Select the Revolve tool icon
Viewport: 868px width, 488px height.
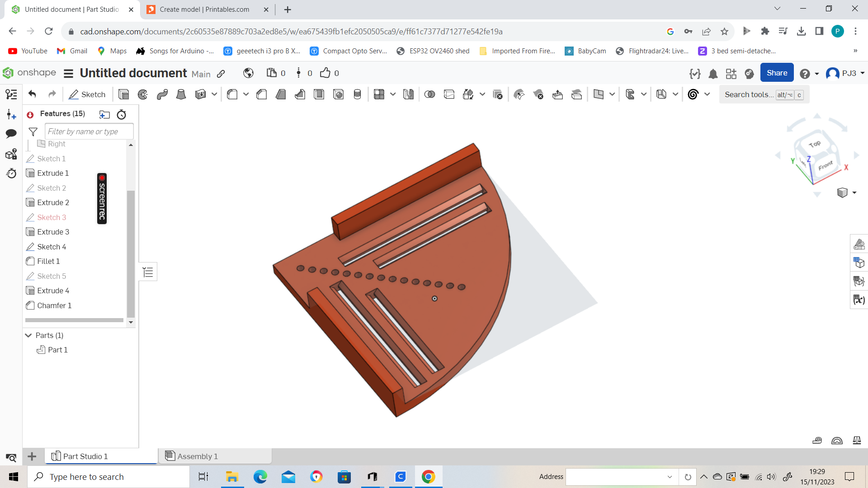143,94
